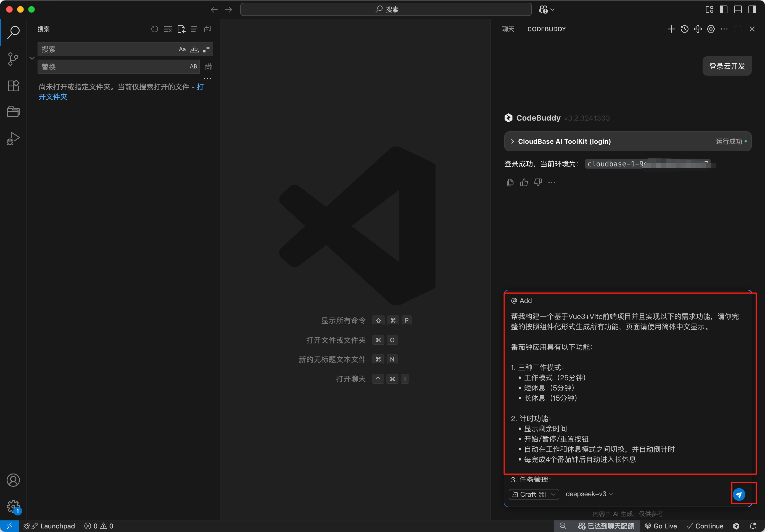View search results as tree
The image size is (765, 532).
click(x=194, y=29)
